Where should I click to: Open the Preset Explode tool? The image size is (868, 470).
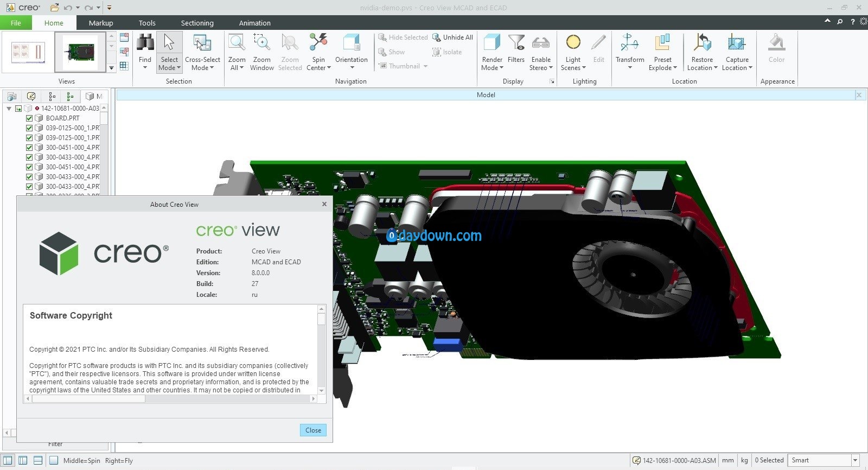662,43
